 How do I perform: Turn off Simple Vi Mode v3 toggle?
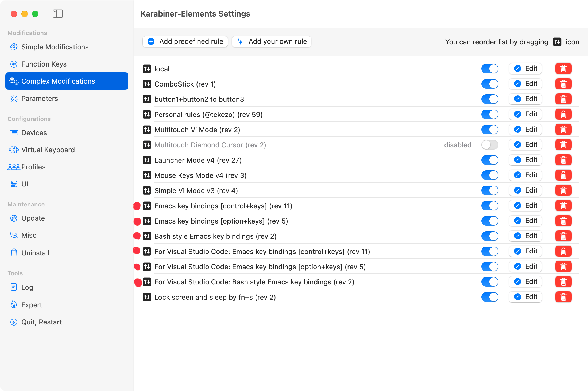click(490, 190)
